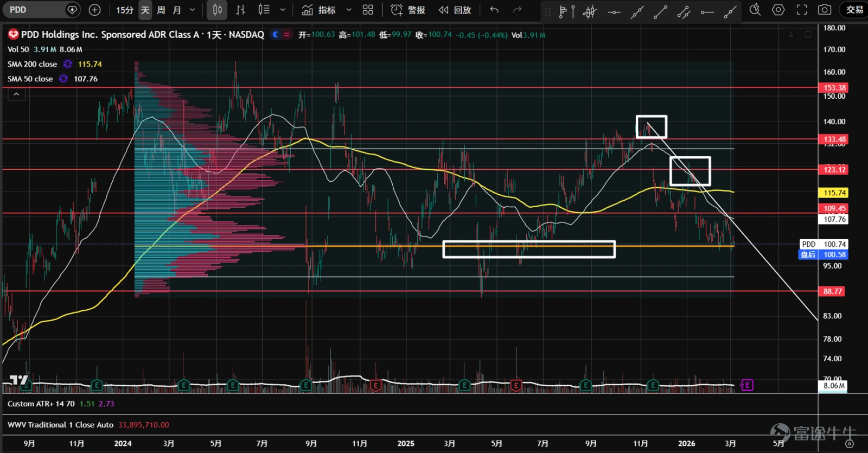Click the yellow 115.74 SMA price label

tap(834, 193)
